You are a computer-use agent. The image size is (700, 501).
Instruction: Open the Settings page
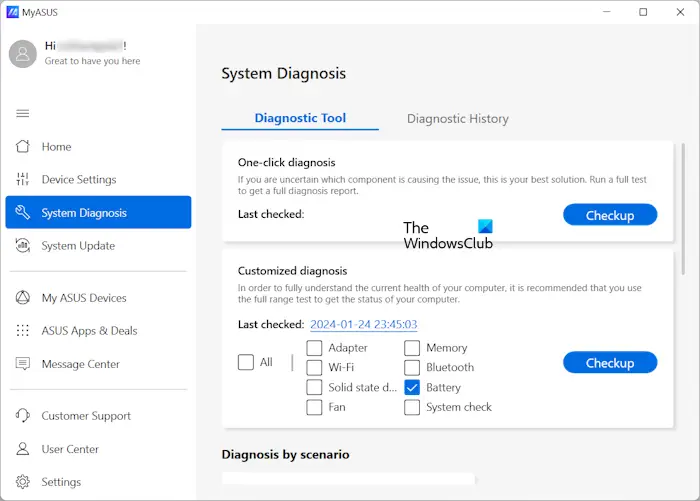pyautogui.click(x=98, y=482)
